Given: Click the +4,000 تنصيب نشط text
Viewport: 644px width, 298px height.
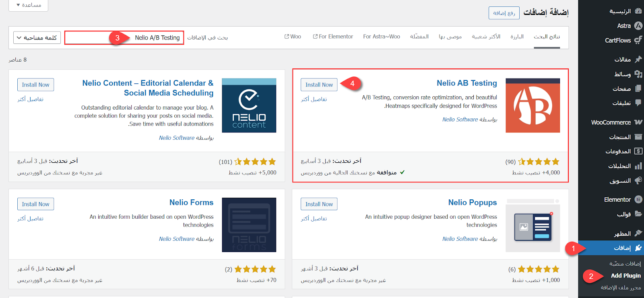Looking at the screenshot, I should (536, 172).
